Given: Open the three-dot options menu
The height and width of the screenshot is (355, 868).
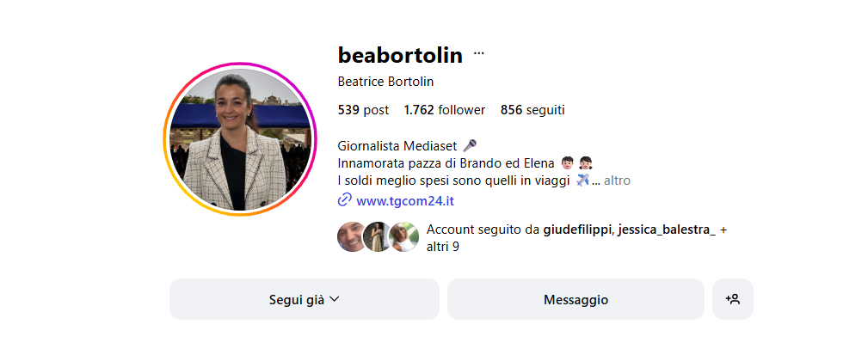Looking at the screenshot, I should point(479,53).
